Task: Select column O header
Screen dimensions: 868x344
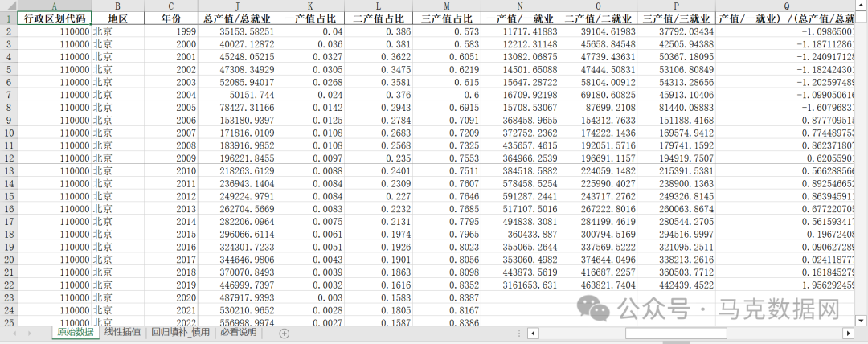Action: tap(598, 6)
